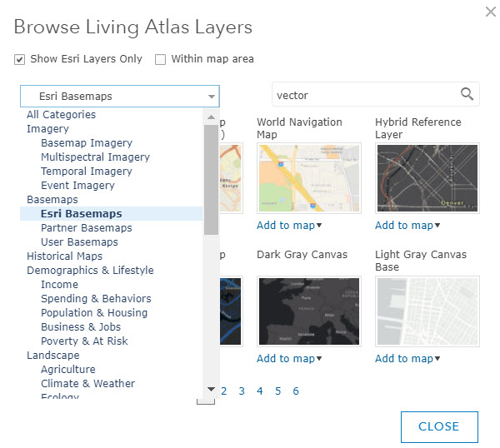Viewport: 500px width, 448px height.
Task: Click the category list scrollbar thumb
Action: (x=211, y=179)
